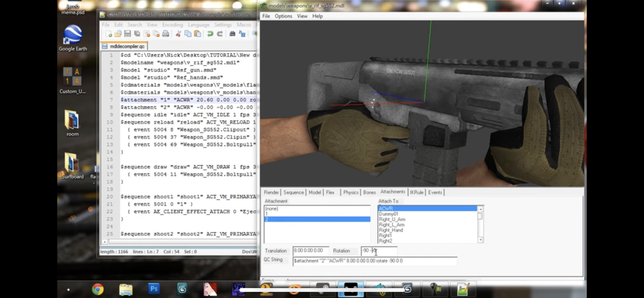Switch to the IKRule tab

click(x=417, y=192)
